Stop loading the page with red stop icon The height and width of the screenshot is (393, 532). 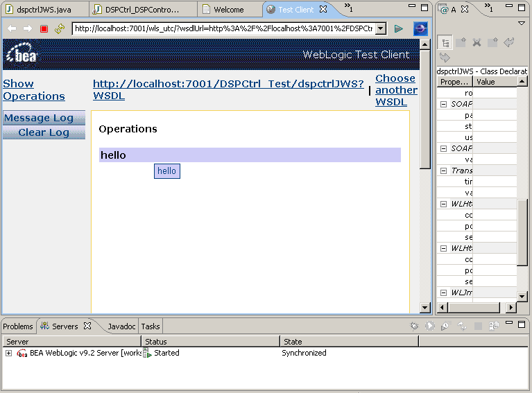pos(44,29)
